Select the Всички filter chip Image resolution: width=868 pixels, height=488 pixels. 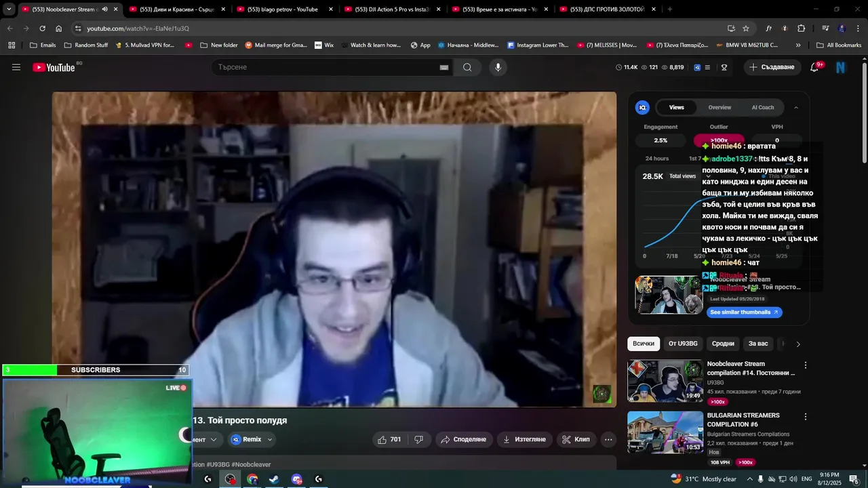click(x=644, y=344)
